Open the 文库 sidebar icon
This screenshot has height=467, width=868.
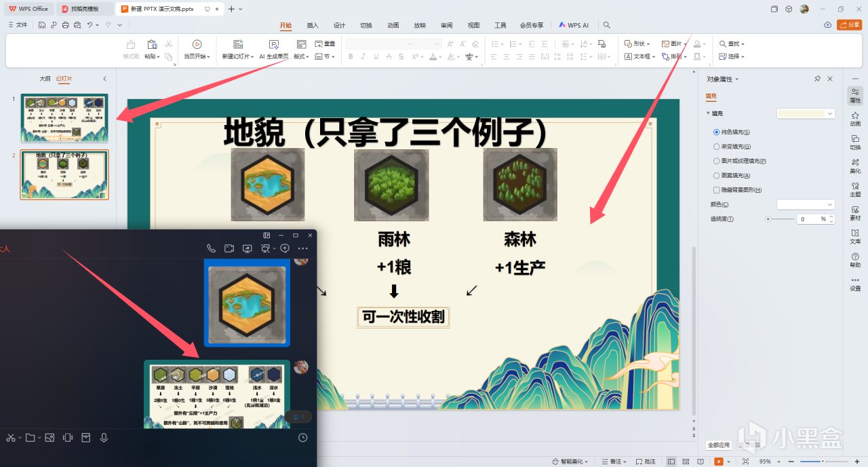(855, 236)
